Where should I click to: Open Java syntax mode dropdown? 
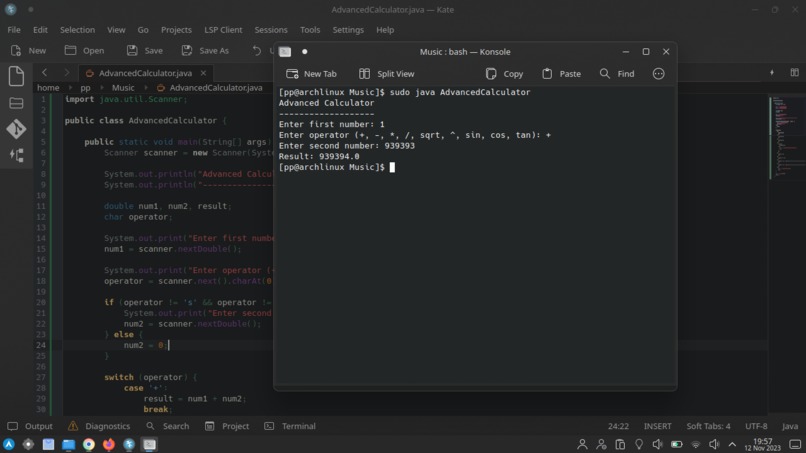click(x=790, y=426)
